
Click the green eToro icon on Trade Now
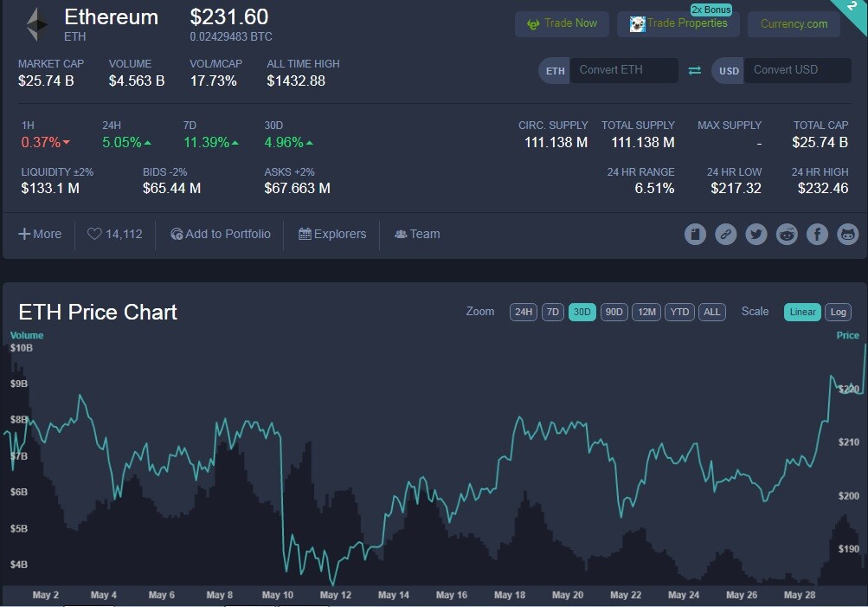point(533,24)
